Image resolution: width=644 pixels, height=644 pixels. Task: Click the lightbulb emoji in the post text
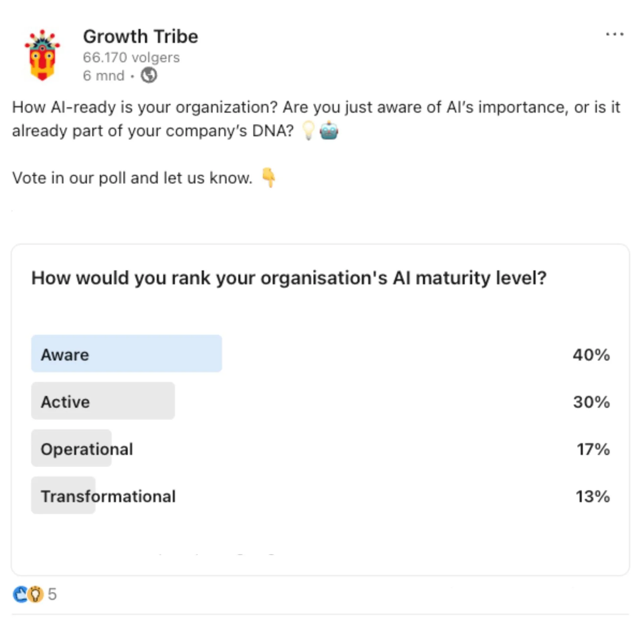[x=308, y=130]
